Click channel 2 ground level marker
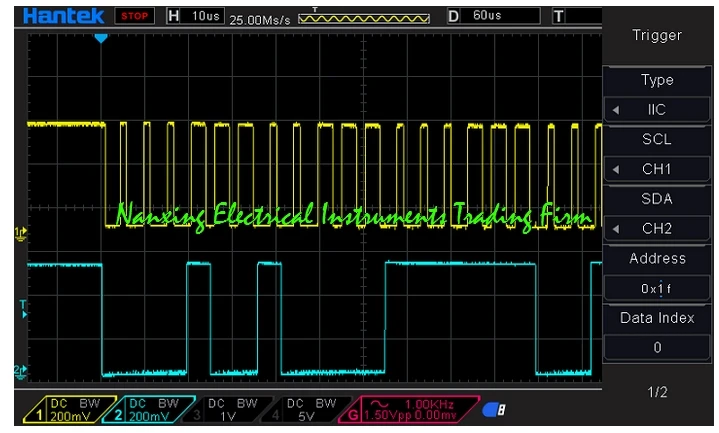The width and height of the screenshot is (719, 433). [21, 372]
